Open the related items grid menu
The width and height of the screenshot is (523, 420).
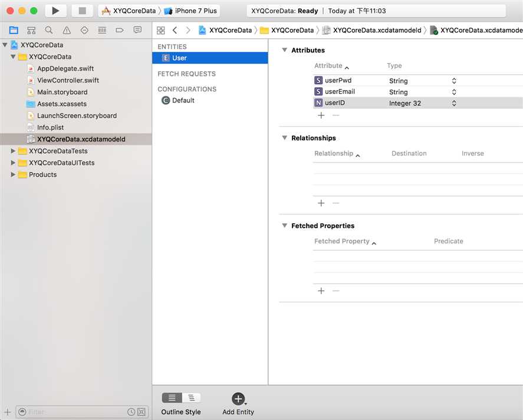click(161, 30)
